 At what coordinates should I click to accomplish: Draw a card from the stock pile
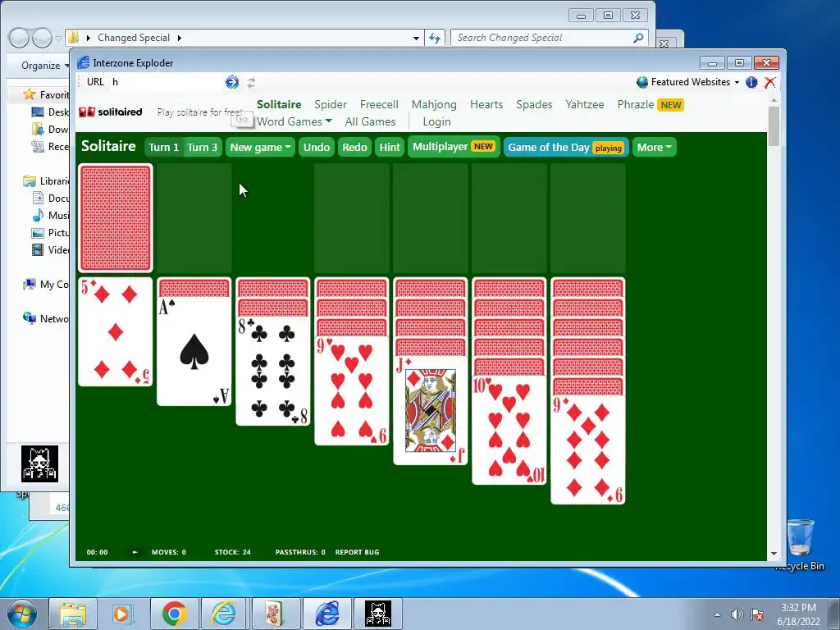pyautogui.click(x=116, y=218)
